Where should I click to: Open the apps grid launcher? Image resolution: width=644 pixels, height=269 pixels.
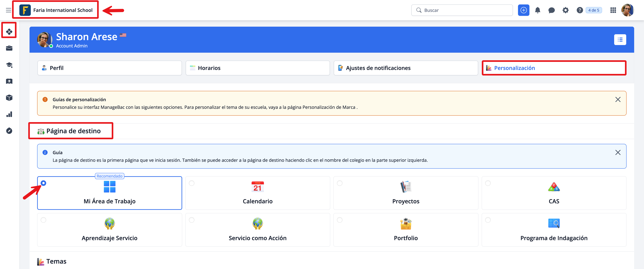613,10
